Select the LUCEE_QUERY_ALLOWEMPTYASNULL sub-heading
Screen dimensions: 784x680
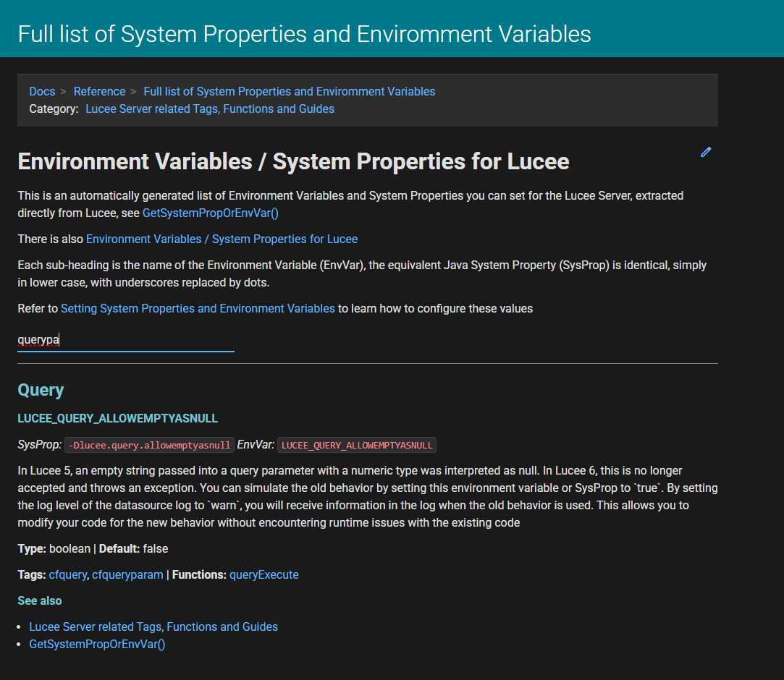click(117, 418)
